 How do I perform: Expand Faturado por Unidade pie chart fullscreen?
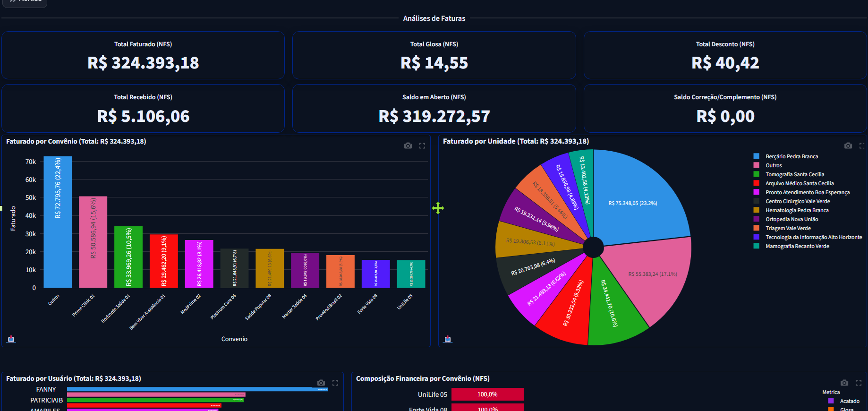(862, 146)
